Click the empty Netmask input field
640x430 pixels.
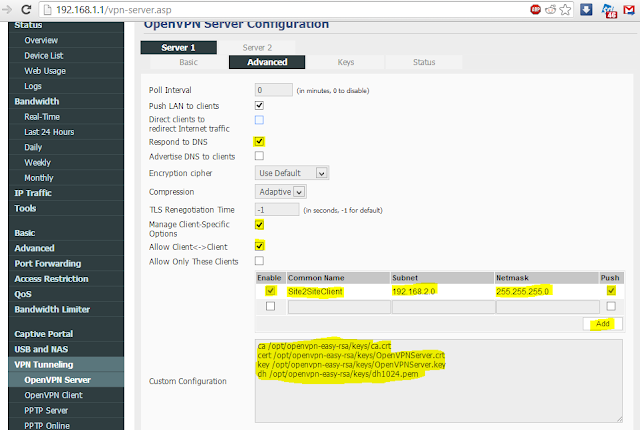pos(548,307)
